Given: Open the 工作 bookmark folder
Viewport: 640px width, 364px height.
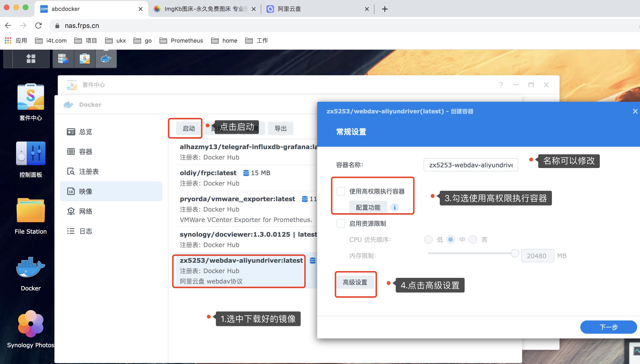Looking at the screenshot, I should [x=256, y=40].
